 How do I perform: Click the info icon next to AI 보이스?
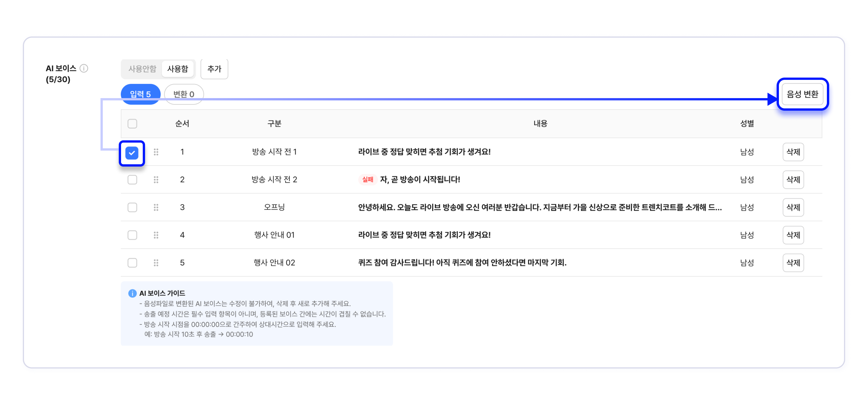[x=84, y=68]
